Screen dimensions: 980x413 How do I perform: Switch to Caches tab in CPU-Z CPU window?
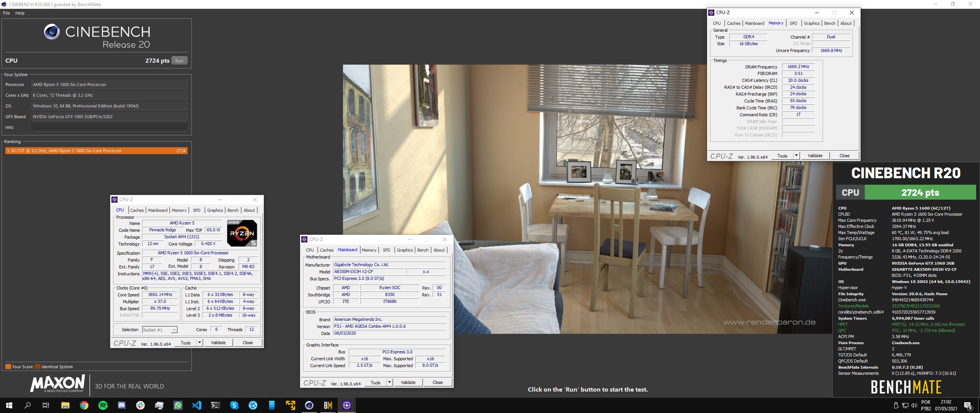pyautogui.click(x=137, y=210)
